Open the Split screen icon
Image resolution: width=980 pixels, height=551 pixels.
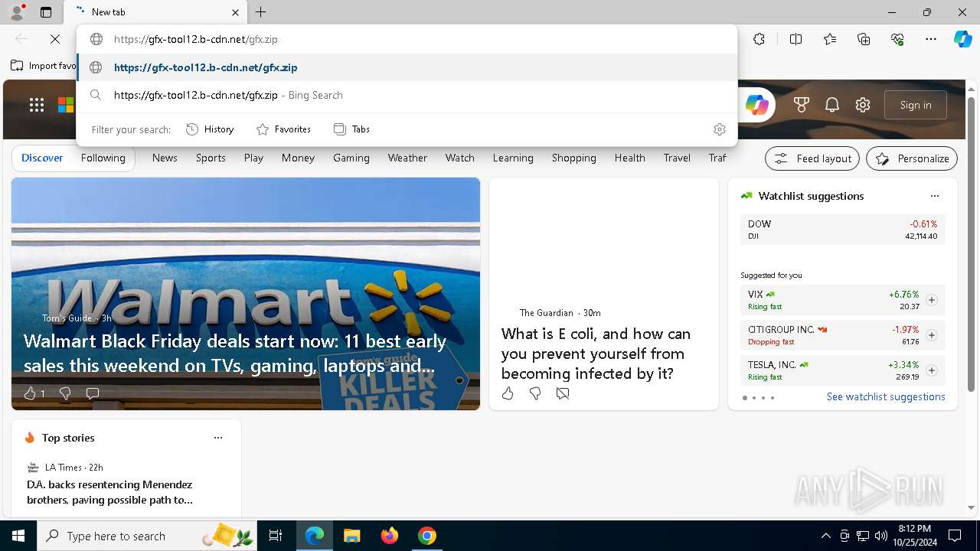point(796,39)
